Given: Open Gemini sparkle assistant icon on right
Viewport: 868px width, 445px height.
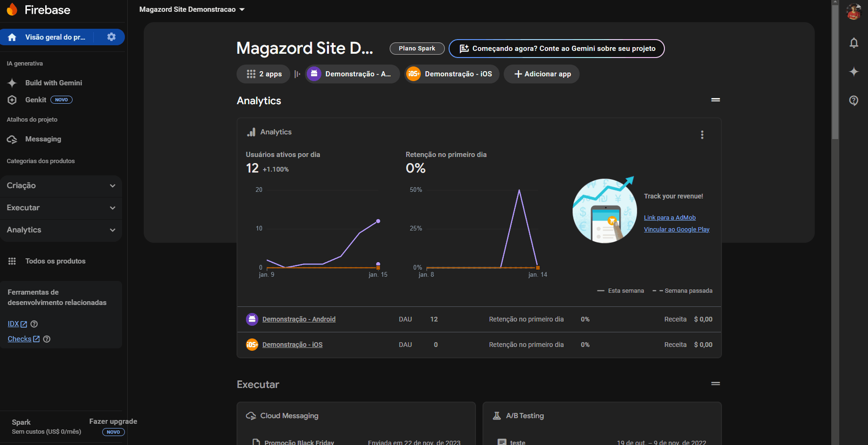Looking at the screenshot, I should pyautogui.click(x=853, y=72).
